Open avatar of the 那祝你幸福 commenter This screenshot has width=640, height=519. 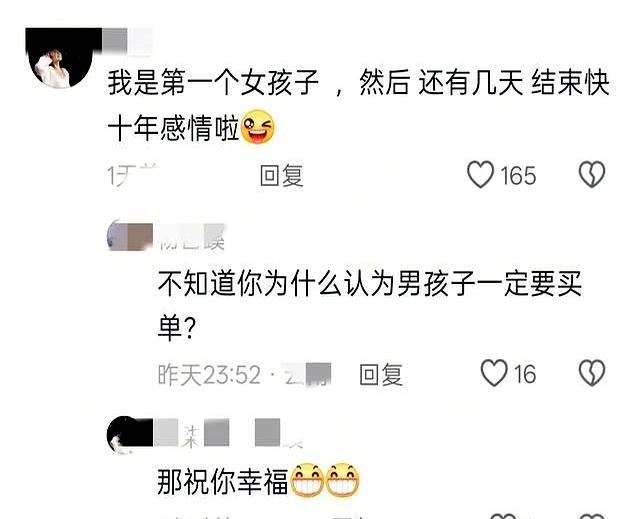124,435
